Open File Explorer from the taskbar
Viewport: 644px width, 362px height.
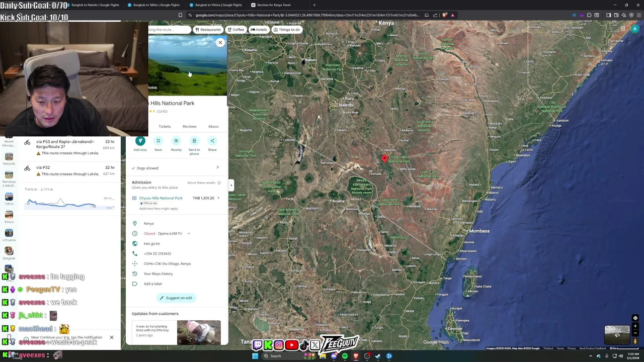pos(323,356)
